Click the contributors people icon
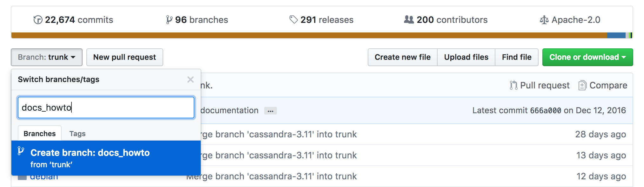Image resolution: width=644 pixels, height=187 pixels. point(409,20)
